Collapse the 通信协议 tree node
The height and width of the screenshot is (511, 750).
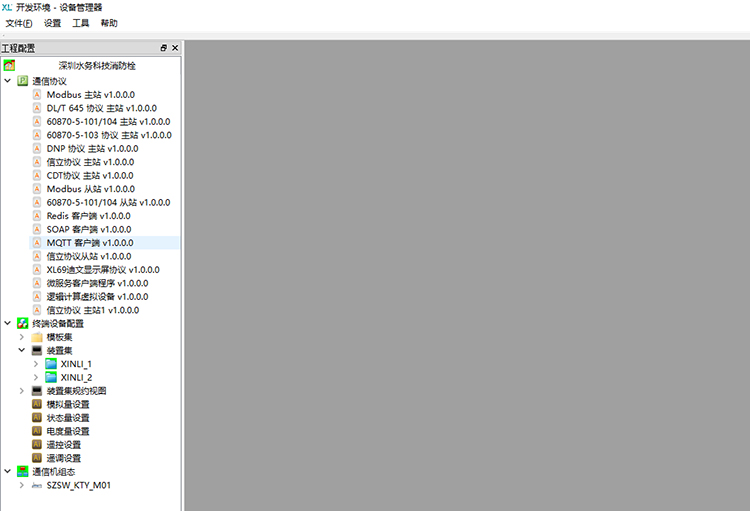(8, 81)
